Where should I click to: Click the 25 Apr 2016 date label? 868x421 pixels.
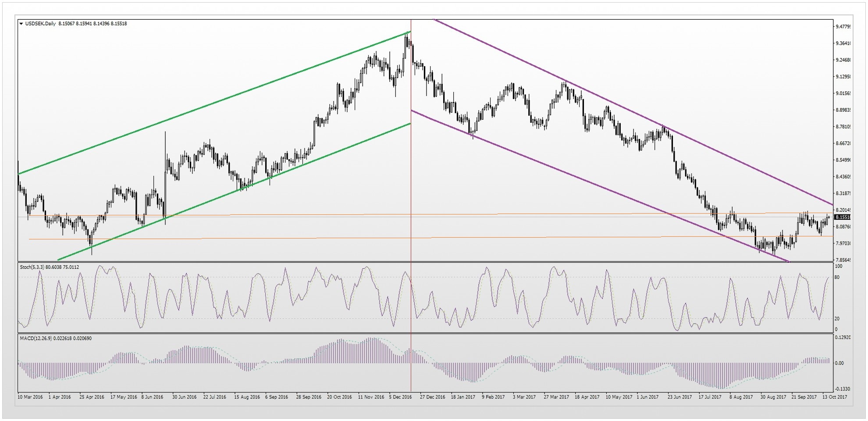(92, 397)
